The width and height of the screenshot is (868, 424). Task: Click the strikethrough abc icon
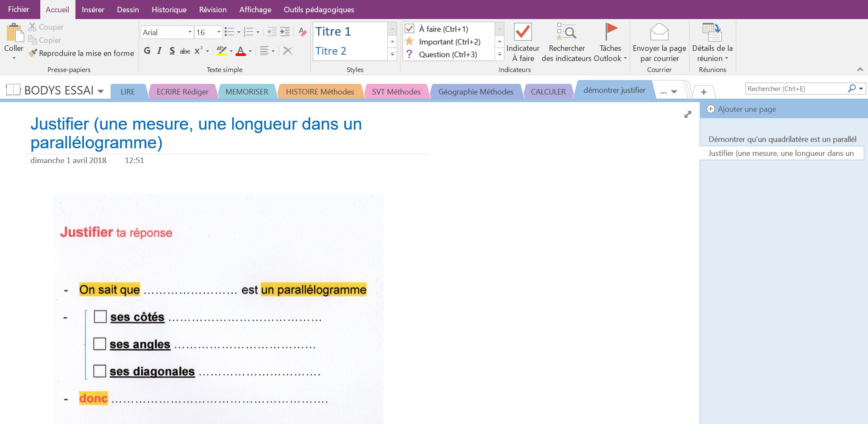pos(185,51)
